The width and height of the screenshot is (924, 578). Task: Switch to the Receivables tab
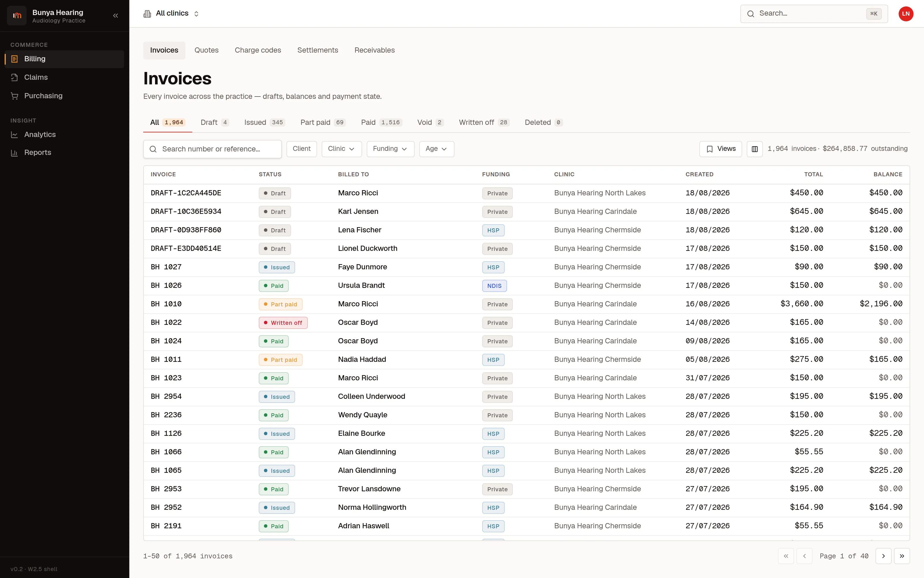click(x=375, y=51)
